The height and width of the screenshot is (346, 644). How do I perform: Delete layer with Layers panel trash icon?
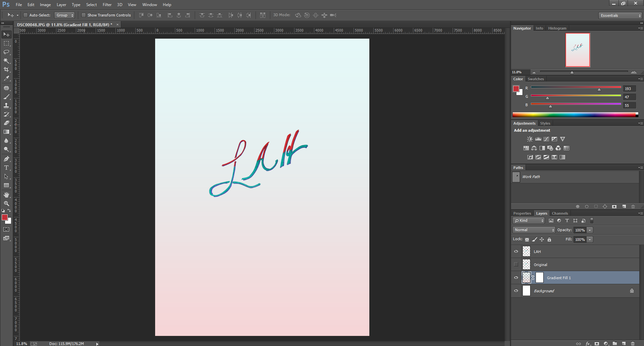coord(633,344)
